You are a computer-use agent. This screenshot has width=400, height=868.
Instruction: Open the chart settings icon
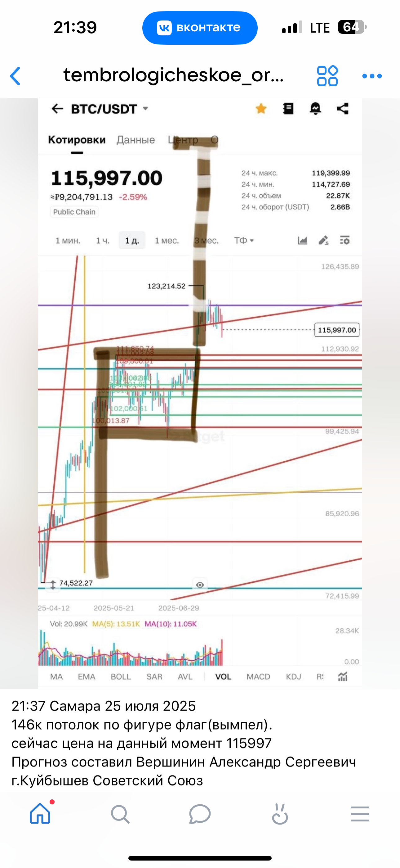tap(345, 241)
